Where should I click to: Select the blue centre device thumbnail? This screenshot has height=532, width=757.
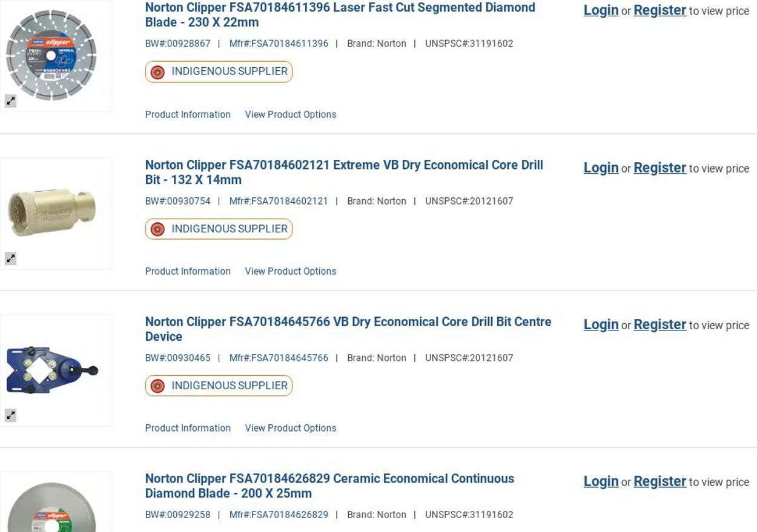[52, 370]
